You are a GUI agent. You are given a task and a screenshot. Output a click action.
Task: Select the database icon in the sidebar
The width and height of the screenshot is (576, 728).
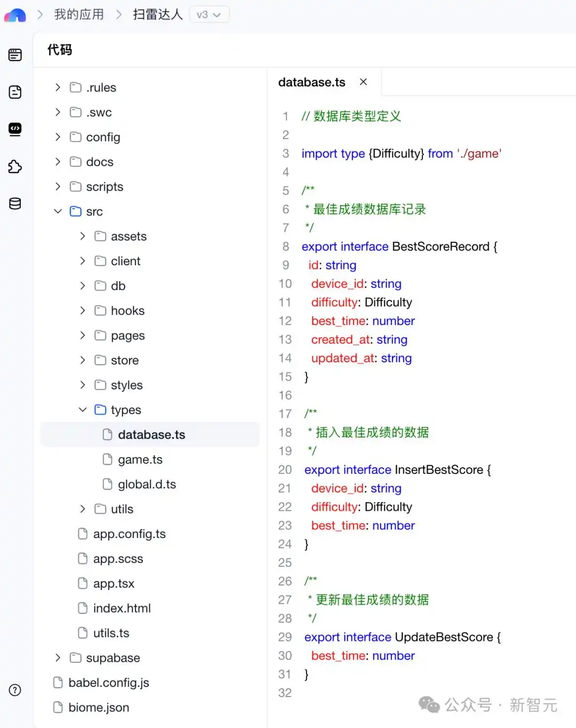tap(15, 203)
